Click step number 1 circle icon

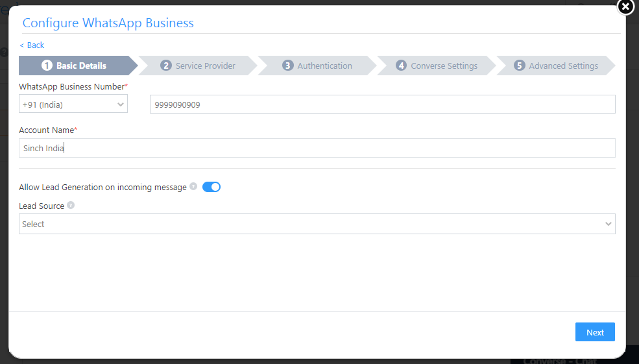click(47, 66)
